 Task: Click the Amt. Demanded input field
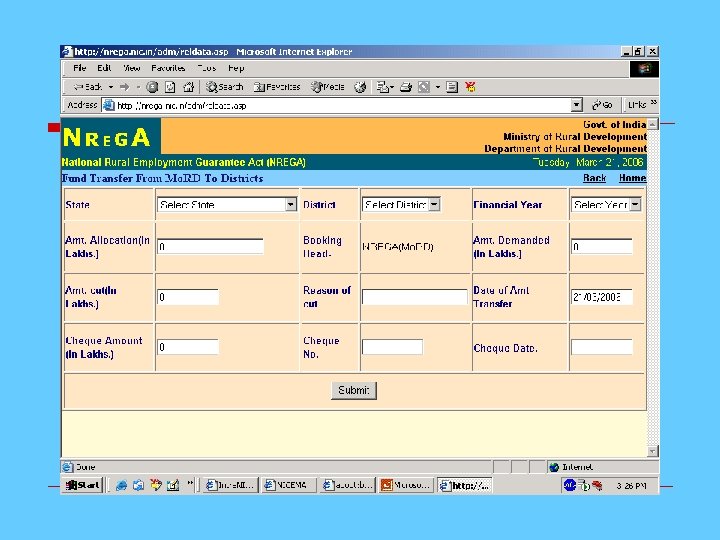(602, 247)
